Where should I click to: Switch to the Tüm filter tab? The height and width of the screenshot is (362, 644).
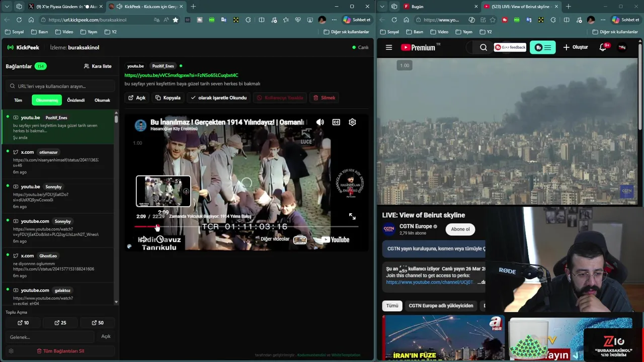click(x=18, y=100)
